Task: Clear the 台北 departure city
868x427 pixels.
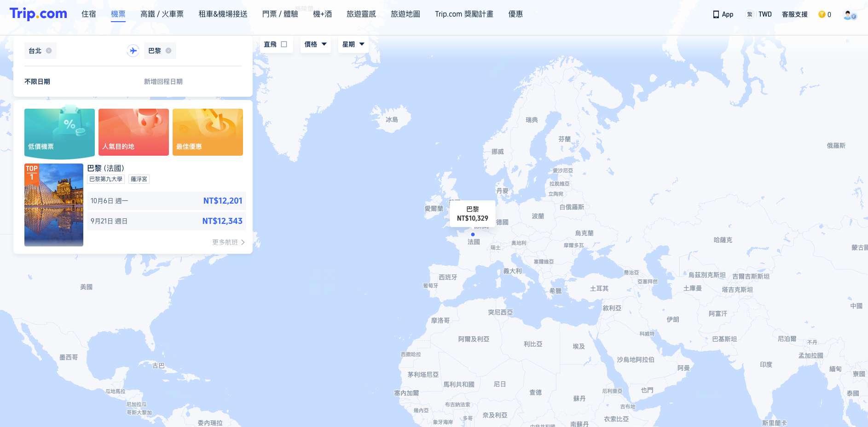Action: point(49,51)
